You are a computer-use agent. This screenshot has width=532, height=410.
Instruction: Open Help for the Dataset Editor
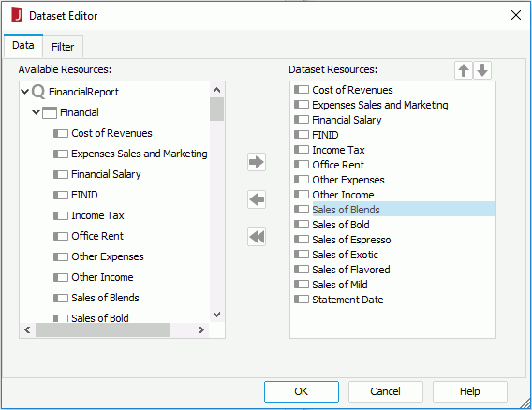[470, 391]
